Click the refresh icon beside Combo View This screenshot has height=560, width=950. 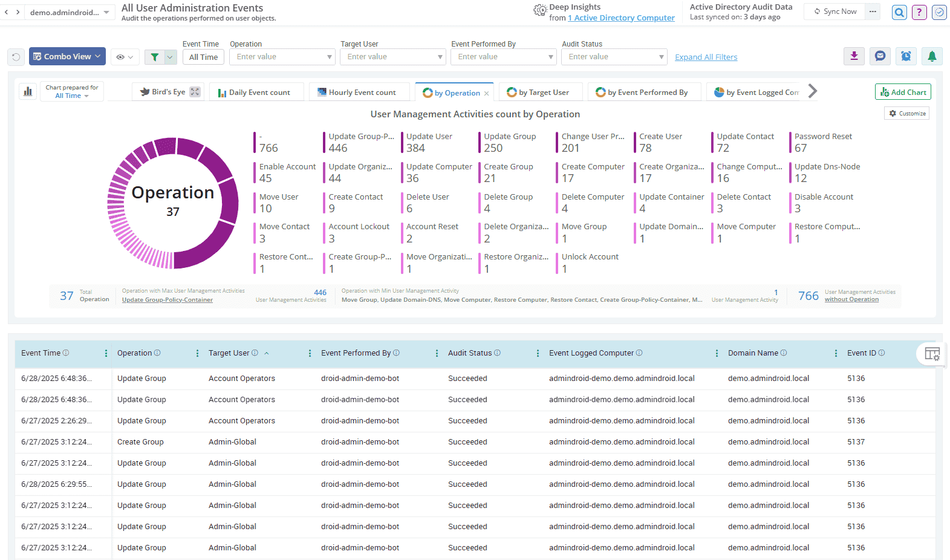[x=16, y=57]
